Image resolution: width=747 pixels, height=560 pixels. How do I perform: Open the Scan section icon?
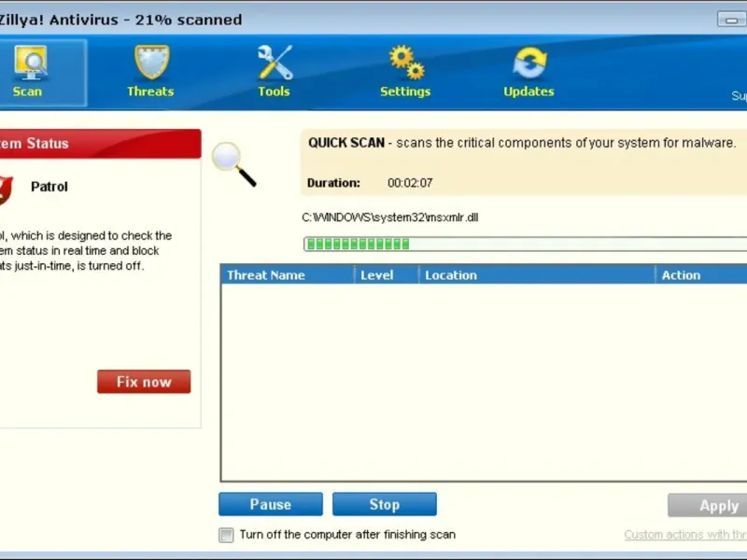pos(30,63)
